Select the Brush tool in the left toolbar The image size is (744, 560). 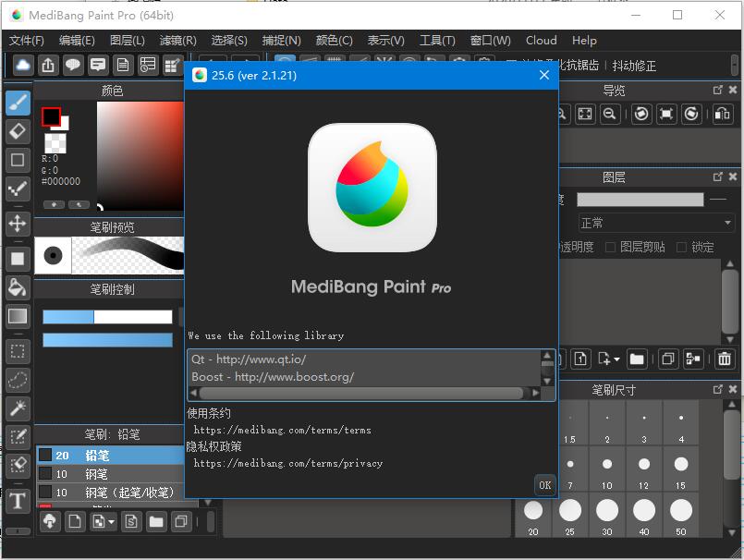[18, 103]
